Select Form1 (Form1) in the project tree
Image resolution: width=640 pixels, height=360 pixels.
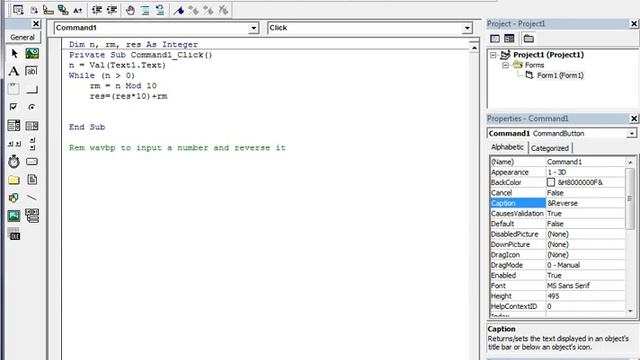[x=560, y=75]
